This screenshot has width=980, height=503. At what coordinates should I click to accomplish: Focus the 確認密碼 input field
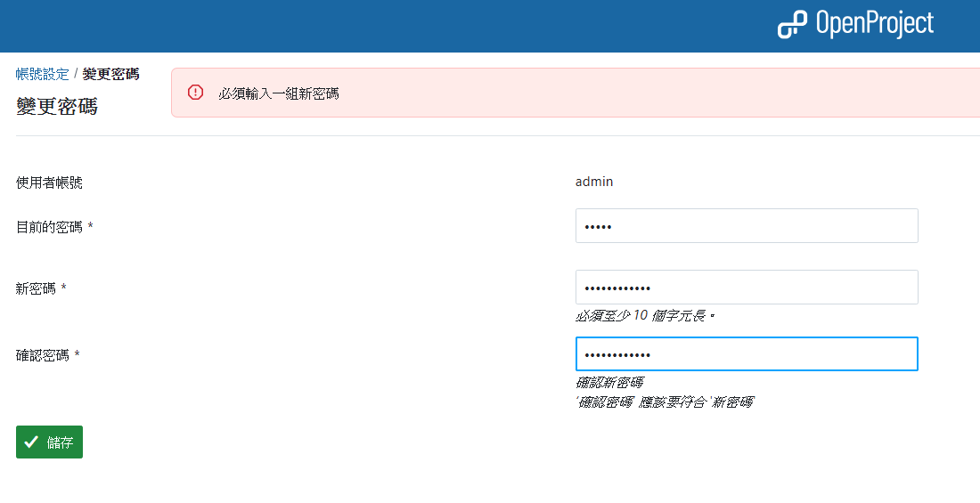point(747,353)
